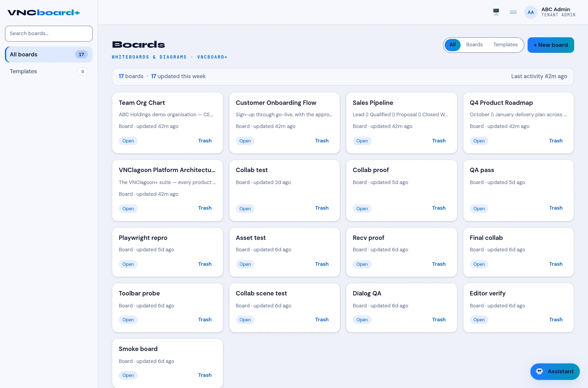Select All boards in sidebar
588x388 pixels.
point(49,54)
